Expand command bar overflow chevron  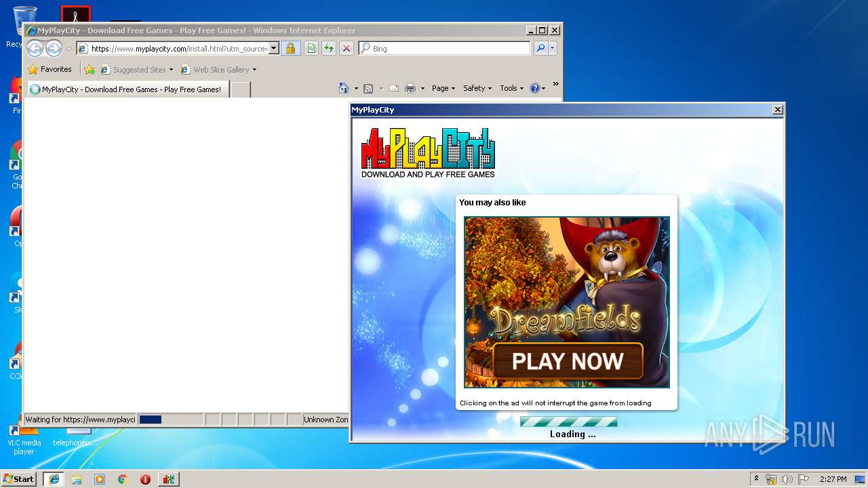(x=556, y=85)
